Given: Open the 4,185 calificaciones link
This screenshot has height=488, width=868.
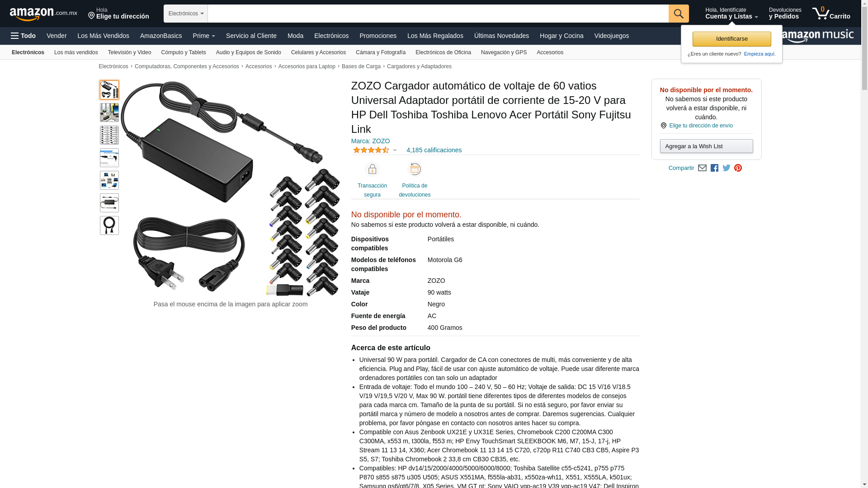Looking at the screenshot, I should [434, 150].
